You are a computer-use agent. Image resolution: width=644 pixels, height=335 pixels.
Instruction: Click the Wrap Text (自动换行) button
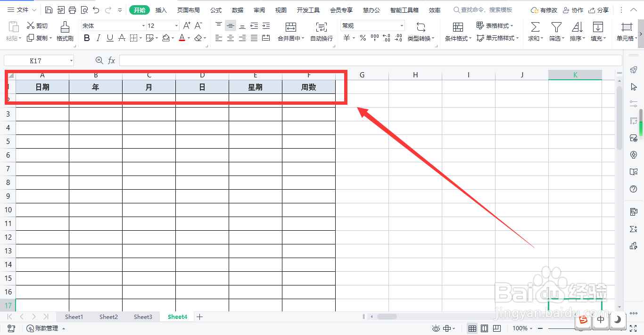322,32
